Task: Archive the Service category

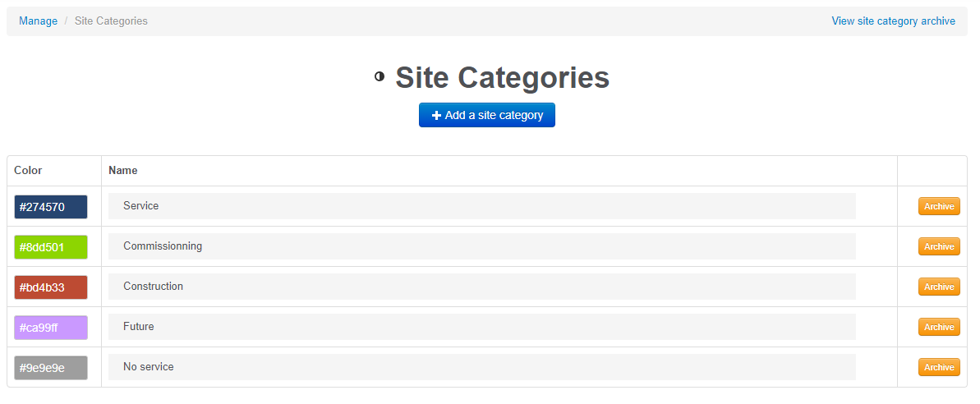Action: point(939,207)
